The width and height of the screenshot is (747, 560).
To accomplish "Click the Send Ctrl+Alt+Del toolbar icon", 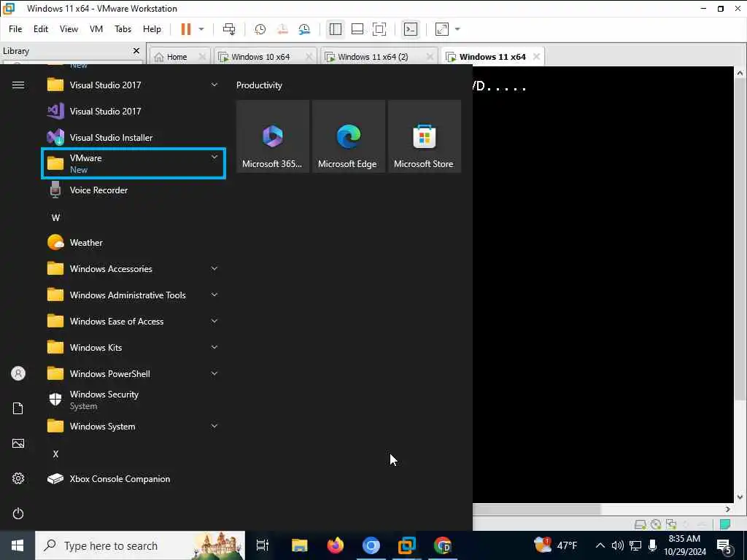I will tap(229, 29).
